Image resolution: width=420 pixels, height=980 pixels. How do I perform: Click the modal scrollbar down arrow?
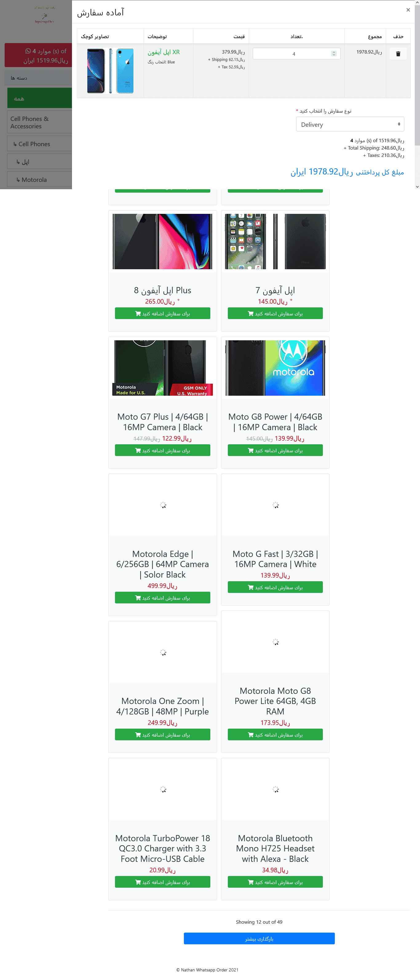click(417, 187)
